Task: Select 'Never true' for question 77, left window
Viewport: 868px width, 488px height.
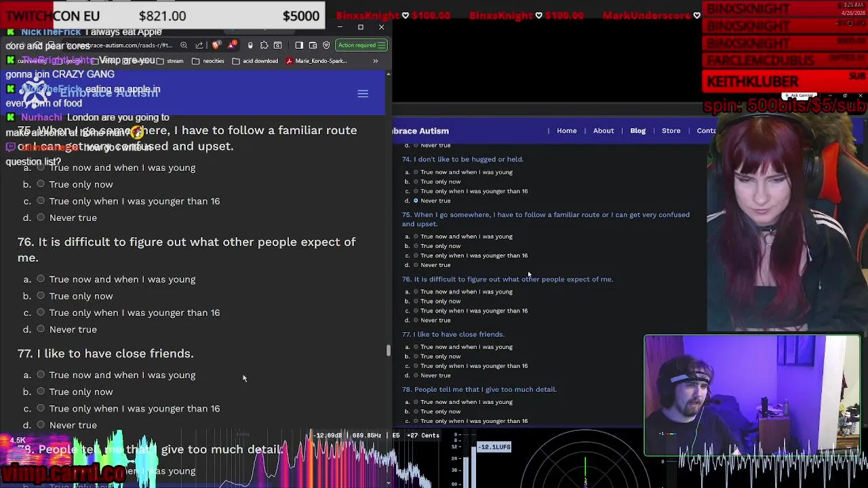Action: (41, 425)
